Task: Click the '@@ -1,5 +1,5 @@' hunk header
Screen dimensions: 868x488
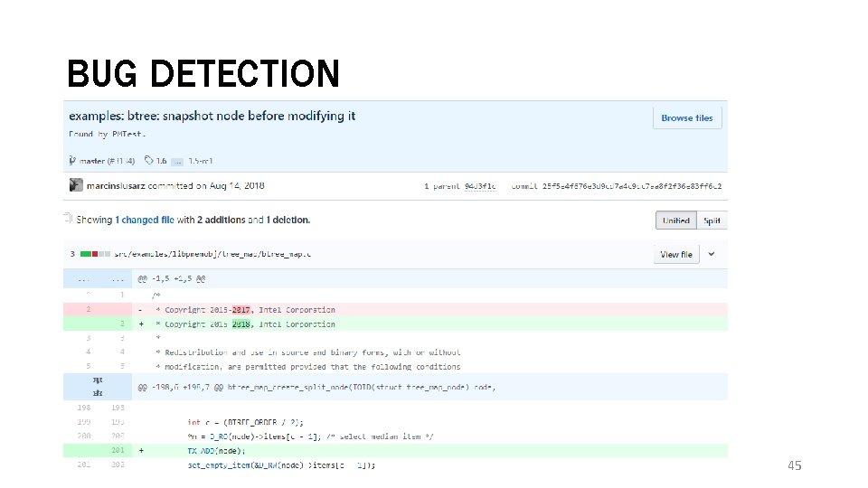Action: coord(172,279)
